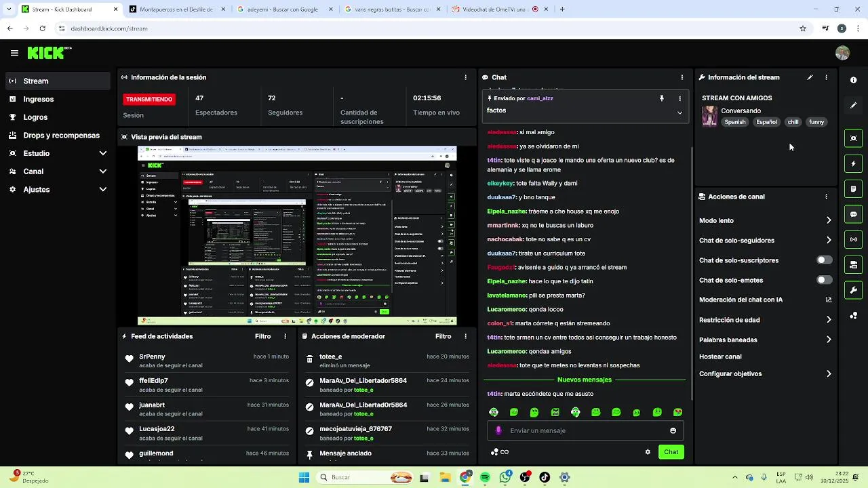Open the Información de la sesión options menu
Image resolution: width=868 pixels, height=488 pixels.
point(465,77)
